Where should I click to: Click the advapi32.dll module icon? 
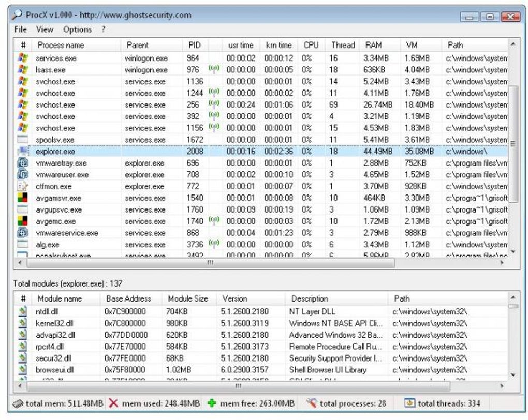(x=23, y=335)
